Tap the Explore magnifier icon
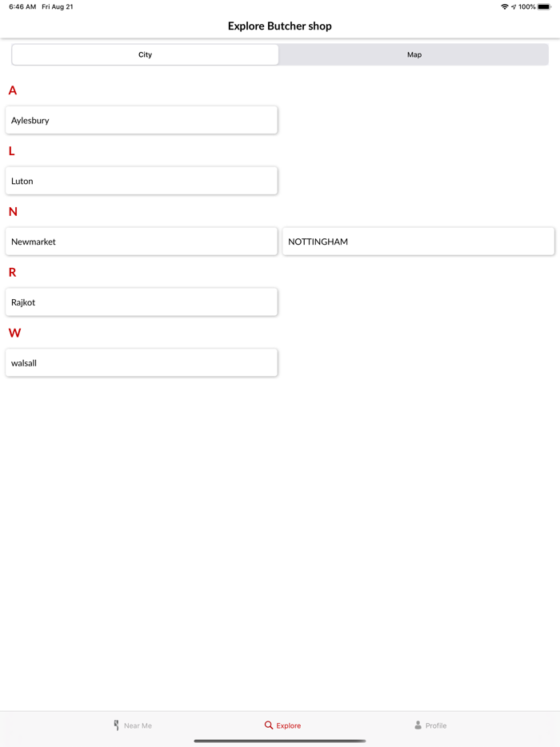Viewport: 560px width, 747px height. click(x=269, y=725)
